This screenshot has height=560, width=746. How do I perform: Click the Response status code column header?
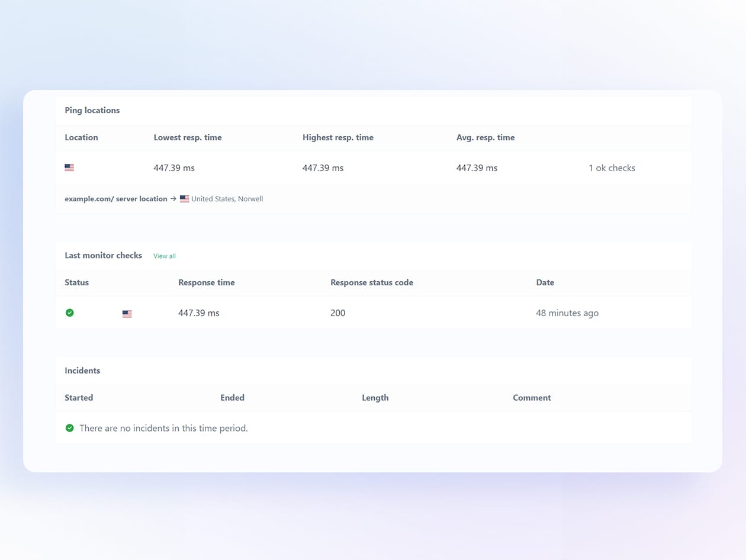[372, 282]
